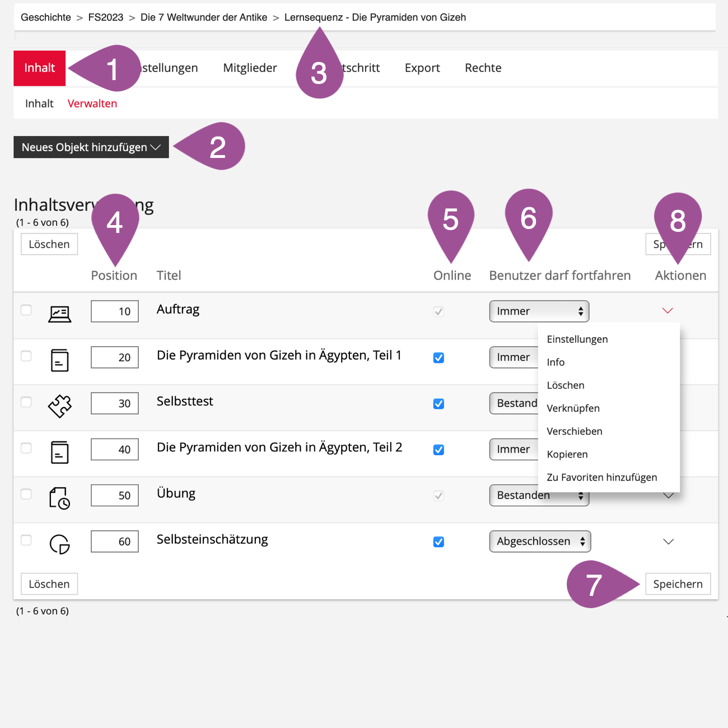
Task: Click the learning module icon for Teil 1
Action: [59, 360]
